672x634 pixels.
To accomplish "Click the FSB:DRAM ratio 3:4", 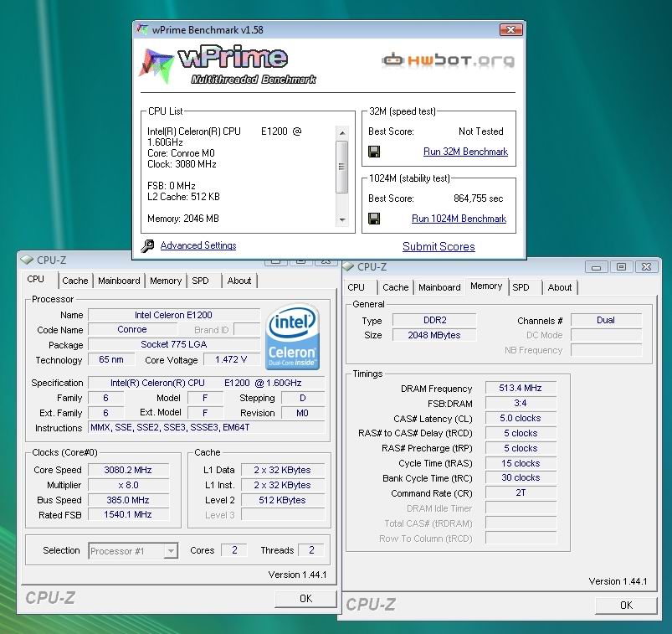I will pyautogui.click(x=521, y=403).
